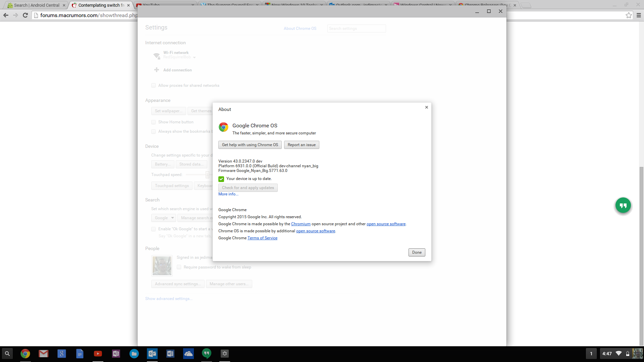This screenshot has height=362, width=644.
Task: Open Chrome OS additional open source software link
Action: 315,231
